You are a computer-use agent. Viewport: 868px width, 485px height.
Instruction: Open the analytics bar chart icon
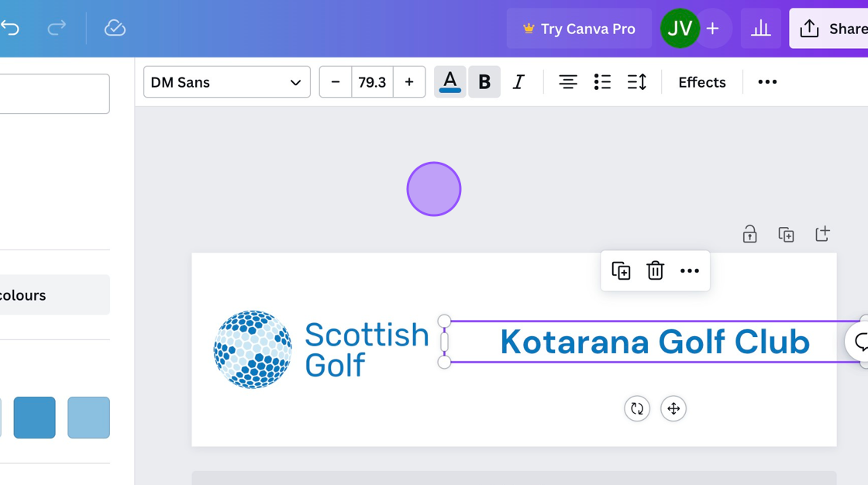pyautogui.click(x=760, y=29)
